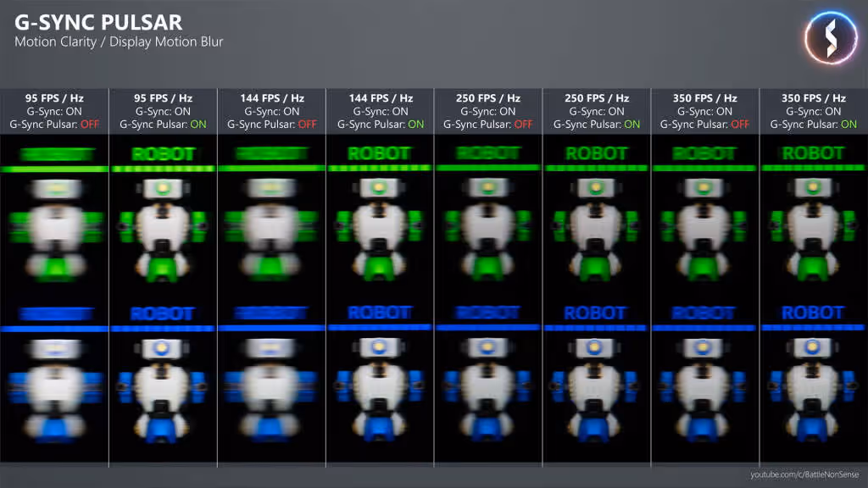Viewport: 868px width, 488px height.
Task: Select the 250 FPS / Hz column header
Action: point(488,97)
